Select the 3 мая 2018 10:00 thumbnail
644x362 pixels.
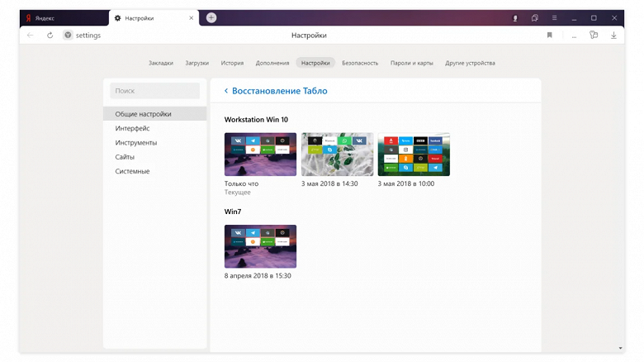414,155
